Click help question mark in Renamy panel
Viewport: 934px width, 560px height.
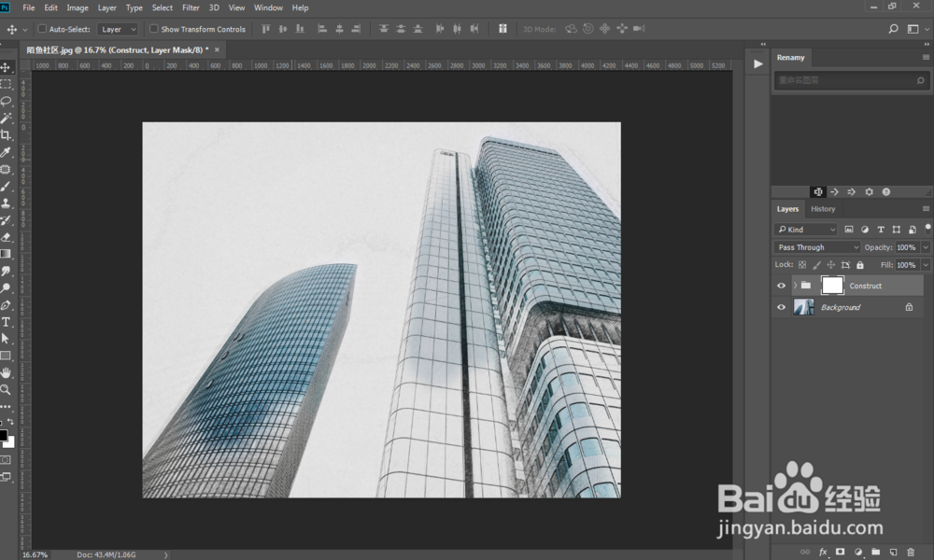click(885, 191)
